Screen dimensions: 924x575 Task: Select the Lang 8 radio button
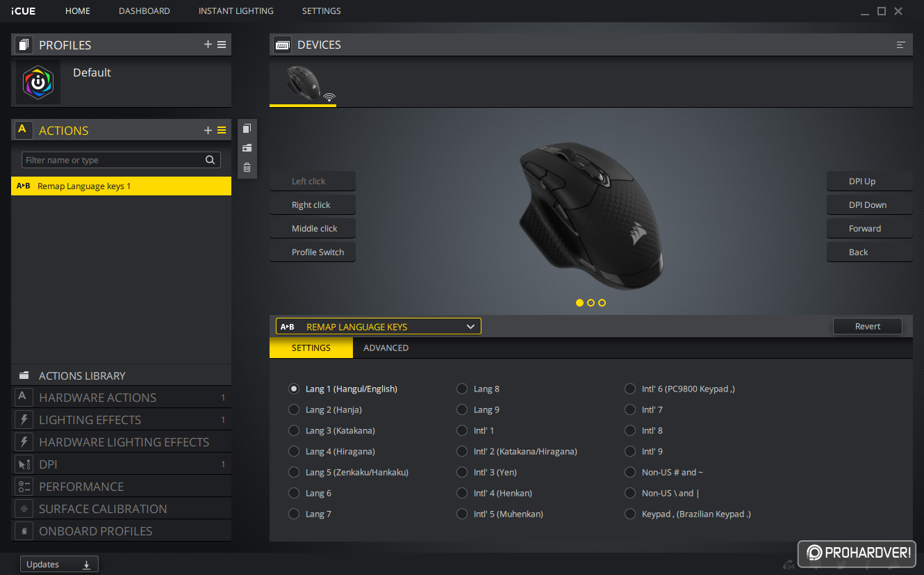point(462,389)
